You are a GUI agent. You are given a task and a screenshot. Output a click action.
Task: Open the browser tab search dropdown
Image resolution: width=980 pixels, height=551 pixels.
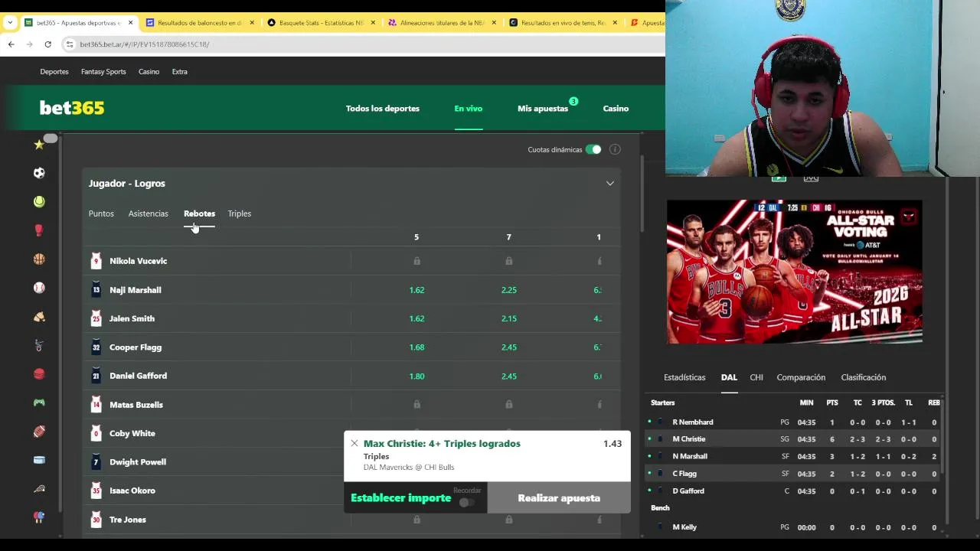[x=9, y=23]
